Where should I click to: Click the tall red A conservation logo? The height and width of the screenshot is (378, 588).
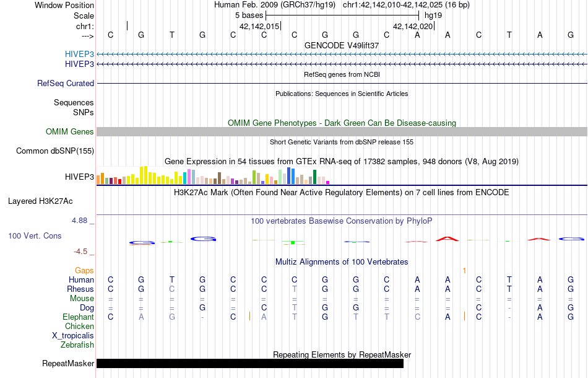tap(447, 239)
